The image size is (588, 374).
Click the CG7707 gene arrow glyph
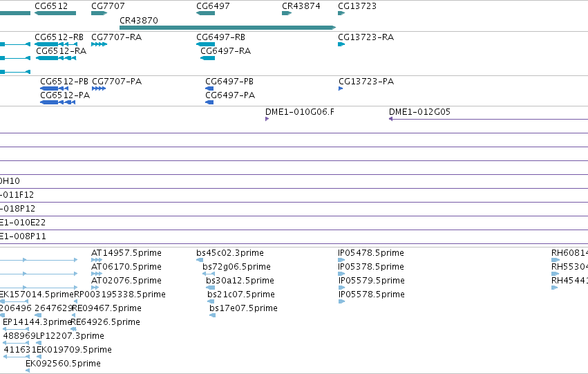coord(99,13)
